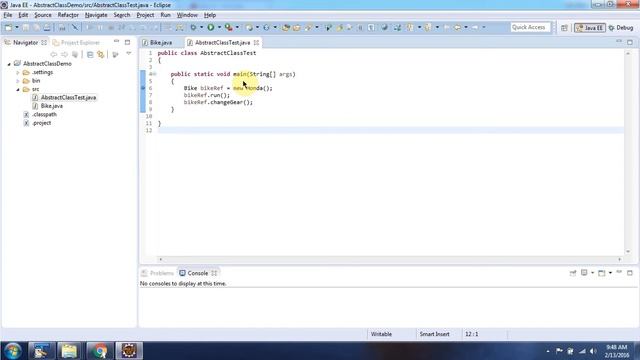This screenshot has width=640, height=360.
Task: Close the Navigator view tab
Action: tap(44, 42)
